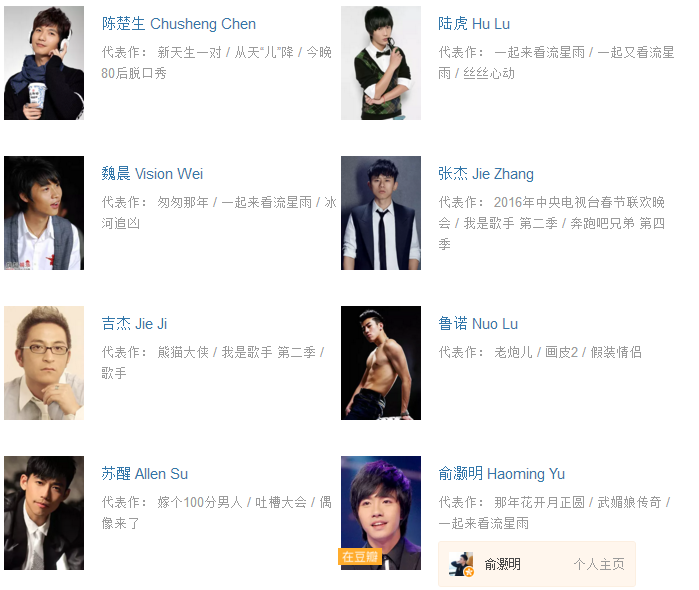This screenshot has height=590, width=699.
Task: Open the 俞灏明 Haoming Yu name link
Action: [502, 473]
